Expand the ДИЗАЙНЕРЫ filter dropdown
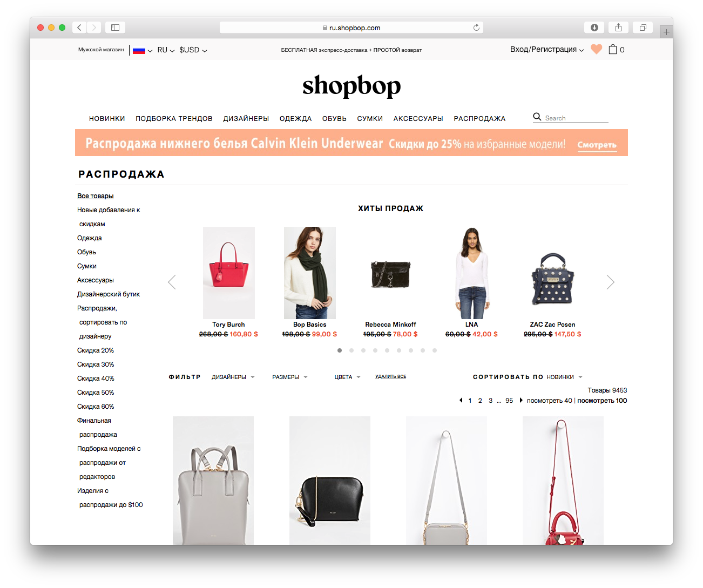 click(233, 377)
